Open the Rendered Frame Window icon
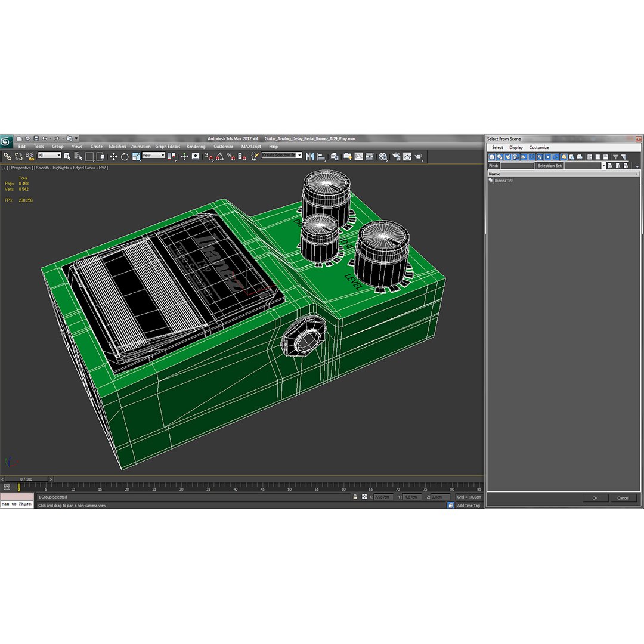Viewport: 644px width, 644px height. coord(407,156)
